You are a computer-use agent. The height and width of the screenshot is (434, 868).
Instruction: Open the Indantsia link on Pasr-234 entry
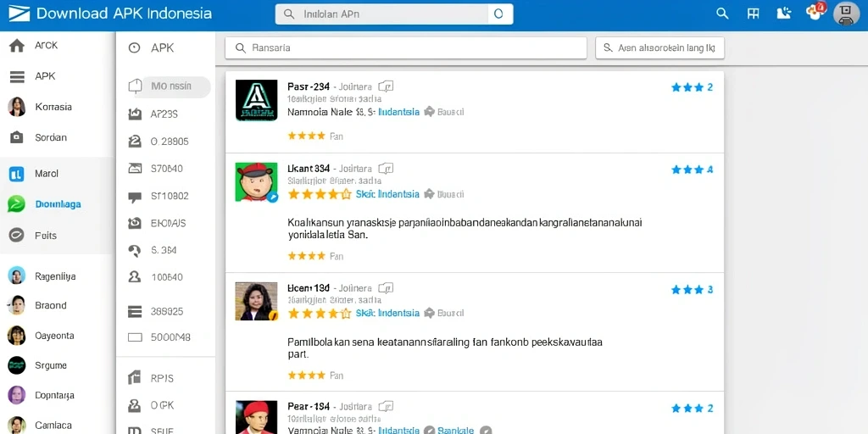[398, 112]
